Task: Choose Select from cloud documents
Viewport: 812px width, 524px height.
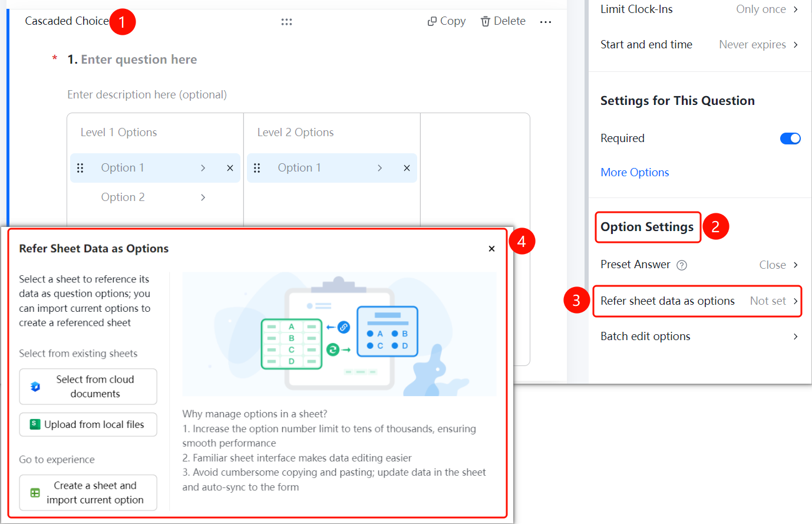Action: [88, 387]
